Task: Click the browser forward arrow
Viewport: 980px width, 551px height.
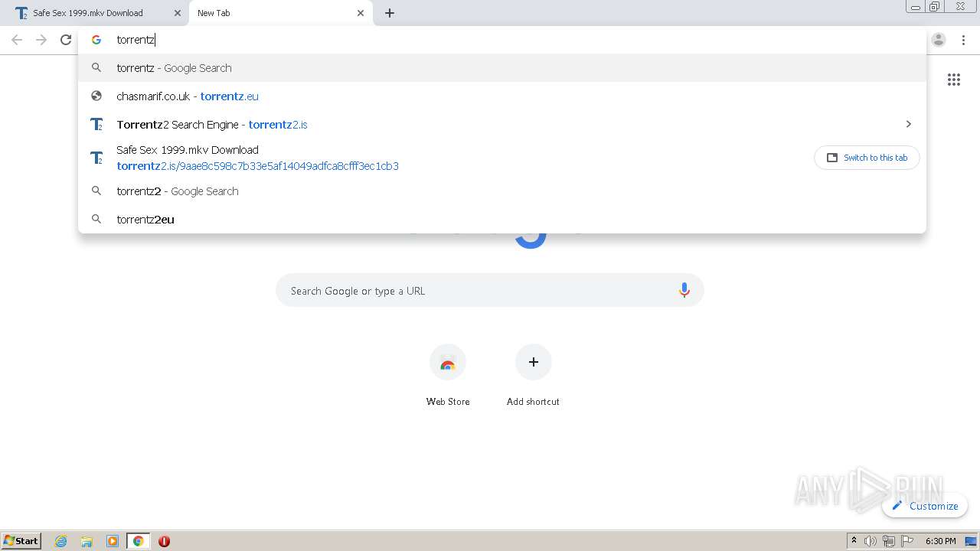Action: 41,40
